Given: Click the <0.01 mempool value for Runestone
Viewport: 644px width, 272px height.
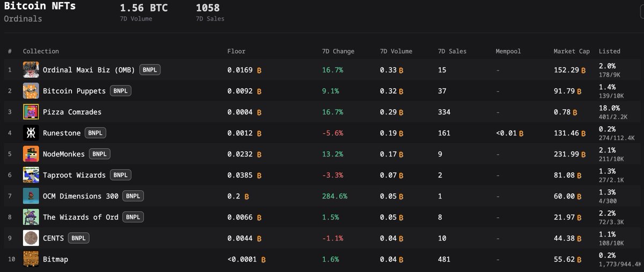Looking at the screenshot, I should pyautogui.click(x=507, y=133).
